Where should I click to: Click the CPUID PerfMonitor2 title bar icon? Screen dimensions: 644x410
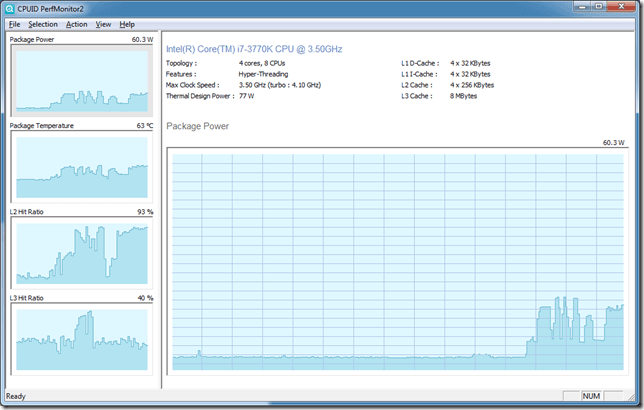pos(10,9)
